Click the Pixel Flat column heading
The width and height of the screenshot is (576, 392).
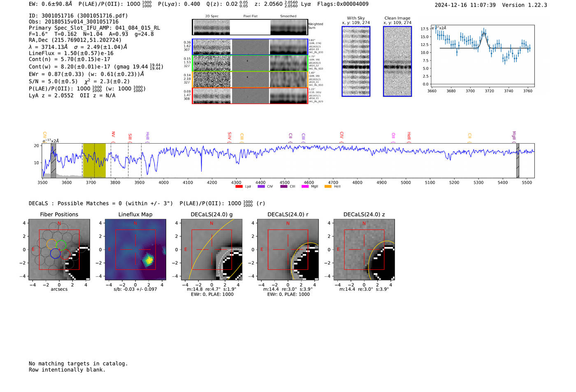[250, 16]
